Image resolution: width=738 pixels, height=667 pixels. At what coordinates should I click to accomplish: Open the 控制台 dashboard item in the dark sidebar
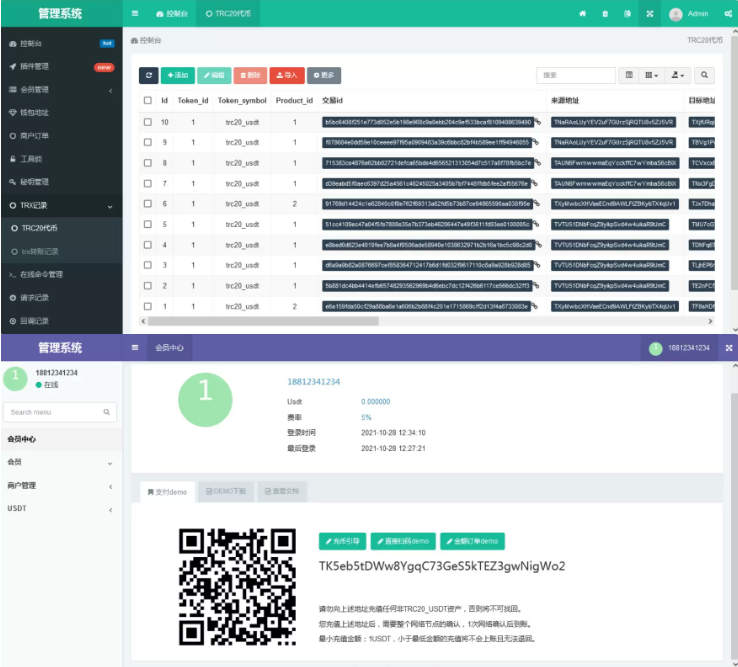point(61,43)
